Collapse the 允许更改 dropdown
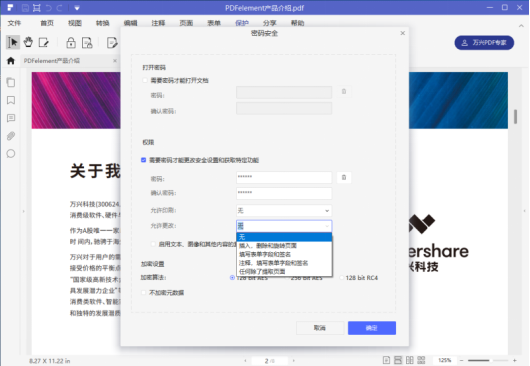The height and width of the screenshot is (366, 530). pyautogui.click(x=327, y=226)
